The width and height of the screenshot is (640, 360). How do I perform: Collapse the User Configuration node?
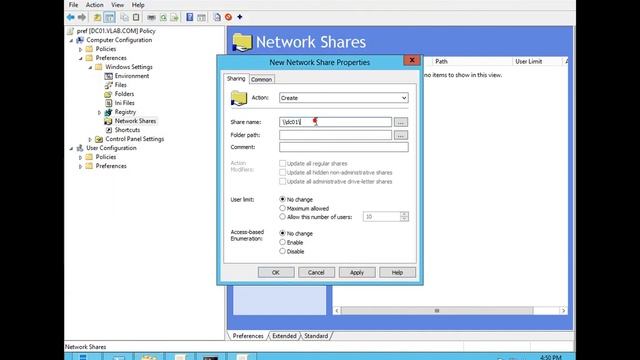(x=71, y=148)
